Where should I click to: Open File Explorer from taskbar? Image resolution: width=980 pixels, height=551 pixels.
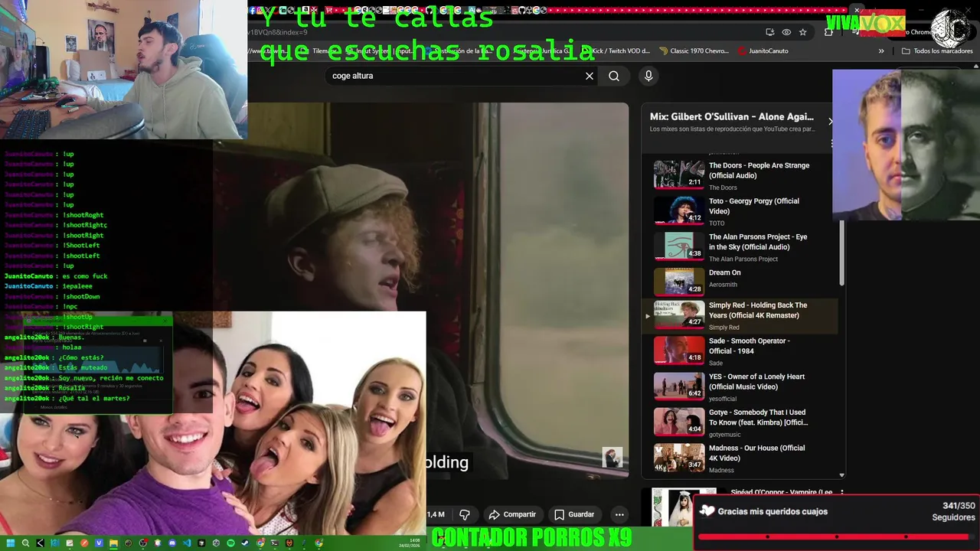pyautogui.click(x=113, y=543)
